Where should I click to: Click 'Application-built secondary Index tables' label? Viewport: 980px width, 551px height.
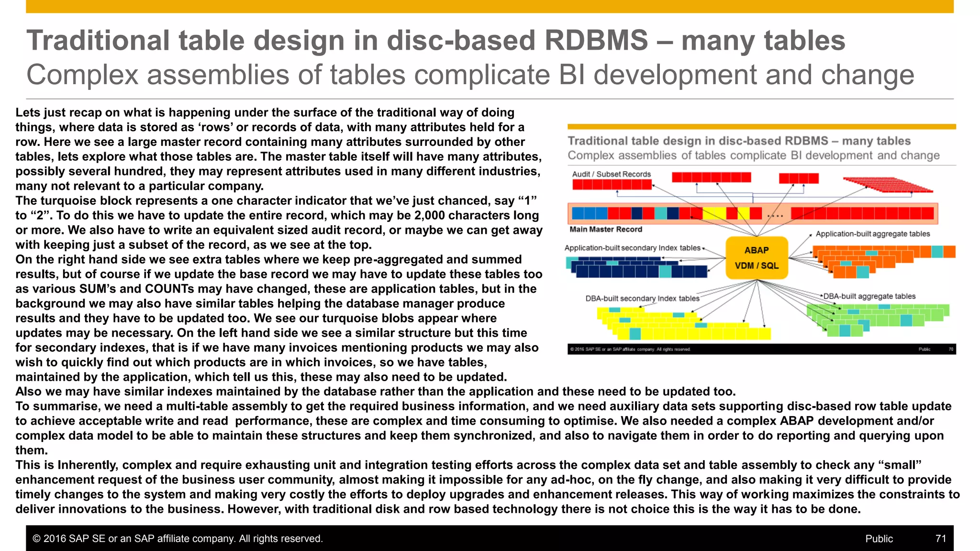tap(633, 248)
